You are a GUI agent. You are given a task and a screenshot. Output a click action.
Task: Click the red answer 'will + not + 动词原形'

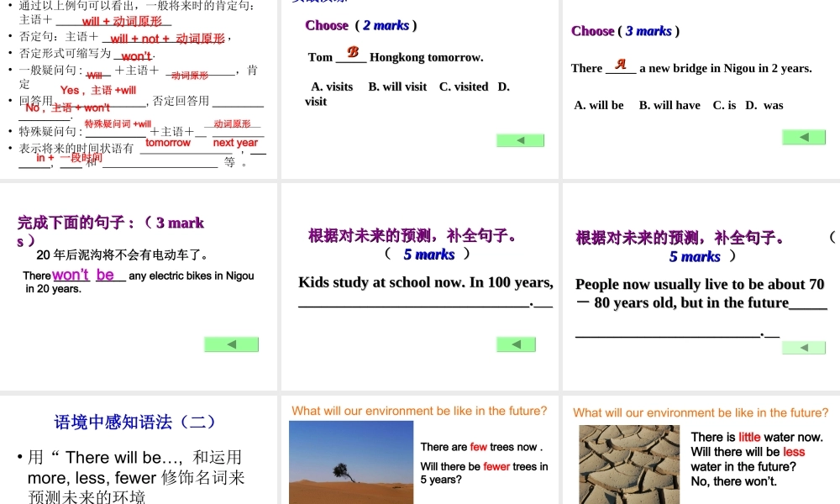click(167, 39)
